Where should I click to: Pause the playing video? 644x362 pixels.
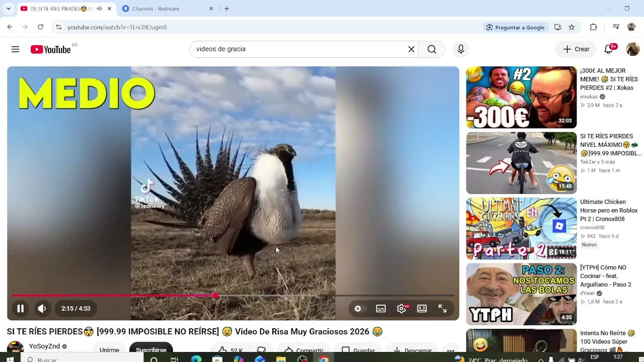click(21, 309)
